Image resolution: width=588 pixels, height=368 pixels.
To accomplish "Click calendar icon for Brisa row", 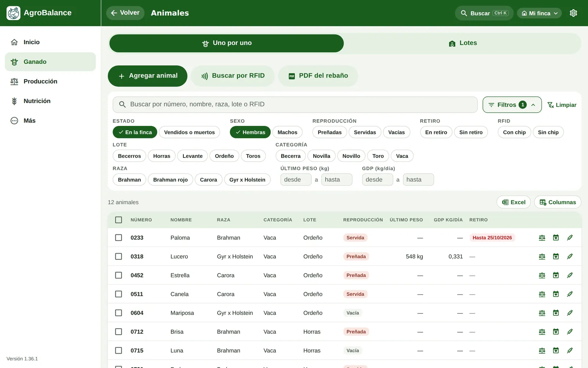I will 556,332.
